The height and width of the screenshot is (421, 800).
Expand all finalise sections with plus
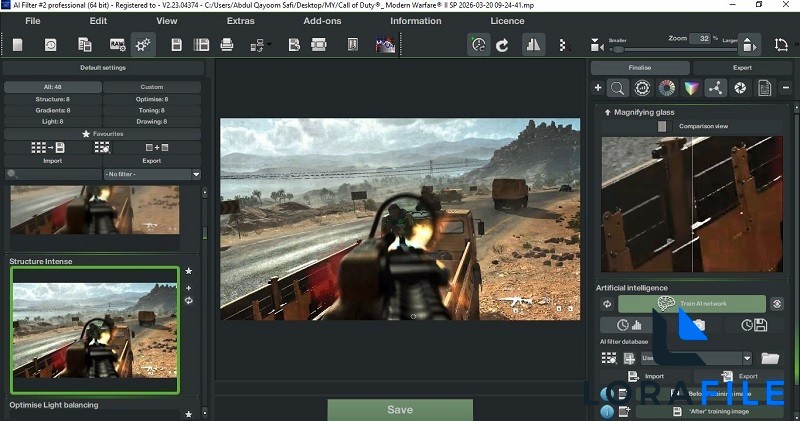[x=598, y=88]
